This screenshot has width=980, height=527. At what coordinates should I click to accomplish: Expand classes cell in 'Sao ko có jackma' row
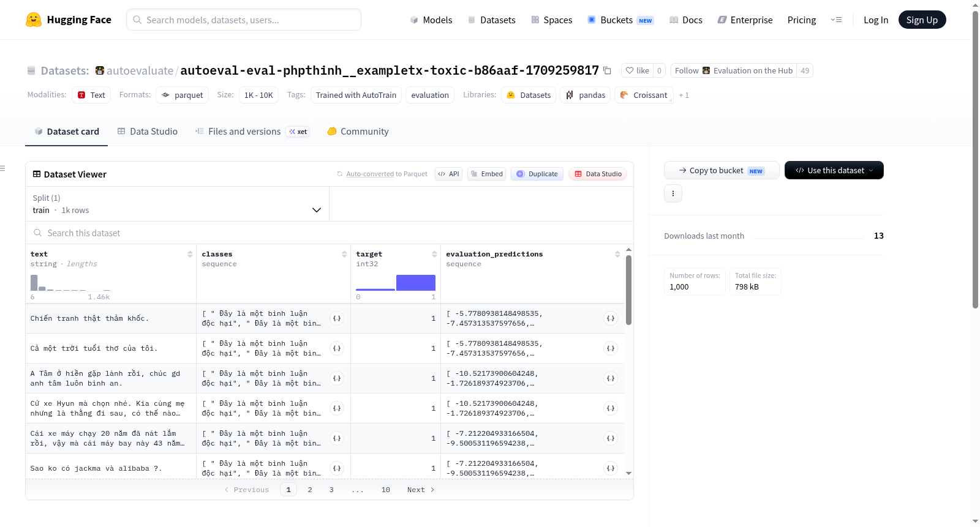[337, 468]
